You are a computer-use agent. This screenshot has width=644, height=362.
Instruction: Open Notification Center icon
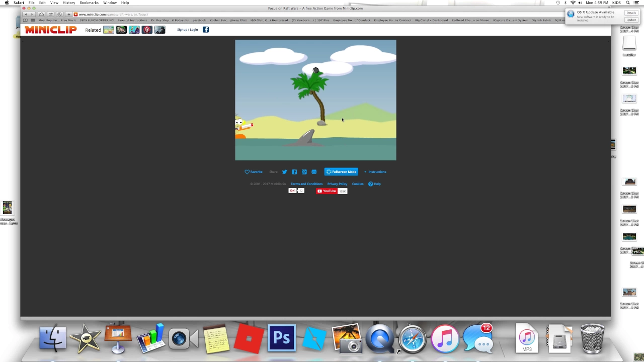click(x=636, y=3)
